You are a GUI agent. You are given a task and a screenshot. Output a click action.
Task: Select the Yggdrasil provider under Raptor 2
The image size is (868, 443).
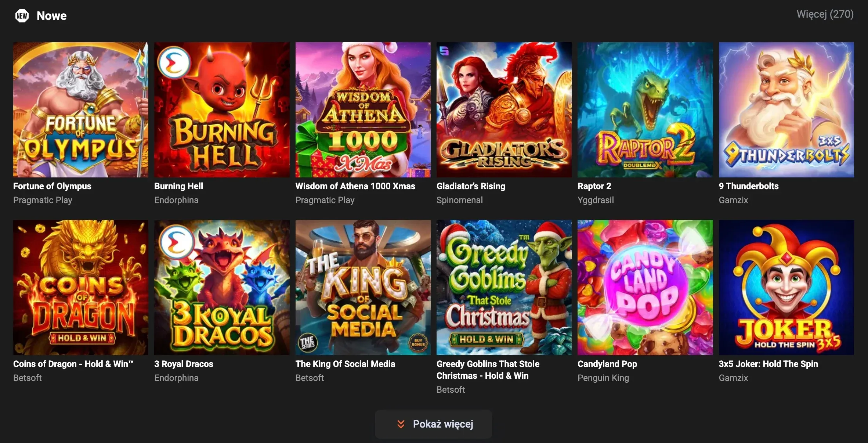(596, 200)
